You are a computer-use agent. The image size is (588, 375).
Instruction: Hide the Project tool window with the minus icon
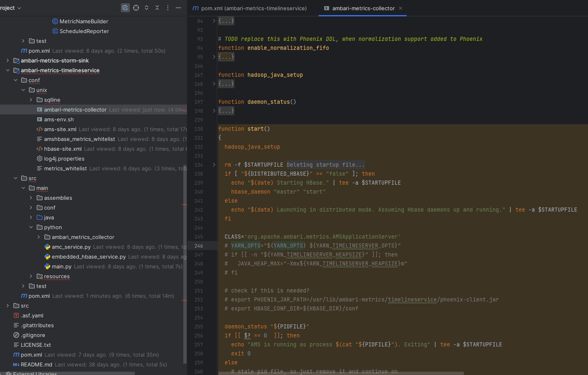click(178, 8)
